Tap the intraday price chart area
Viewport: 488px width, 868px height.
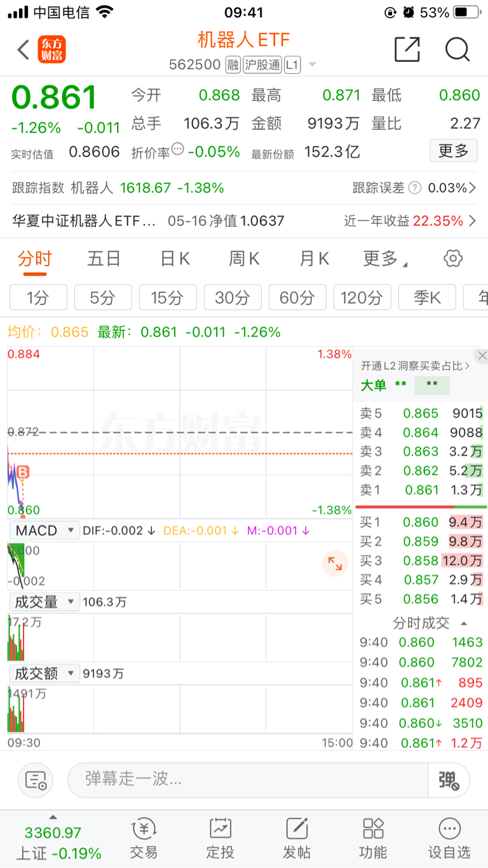[180, 432]
